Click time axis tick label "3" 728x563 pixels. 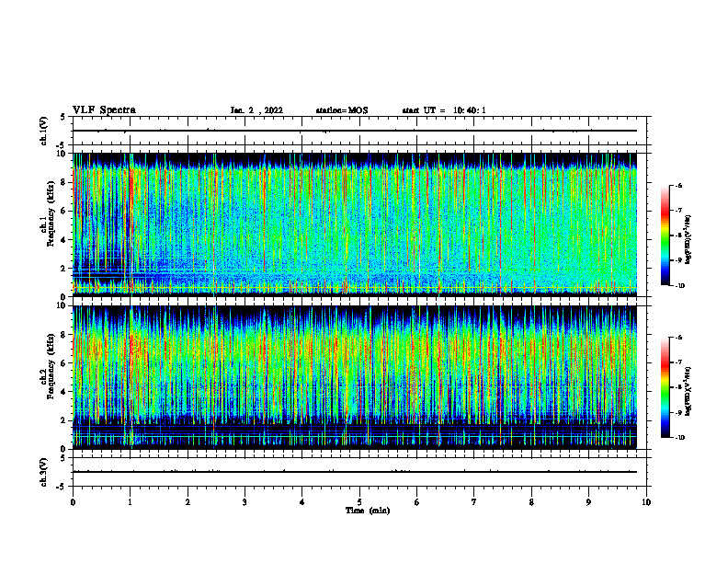(245, 502)
